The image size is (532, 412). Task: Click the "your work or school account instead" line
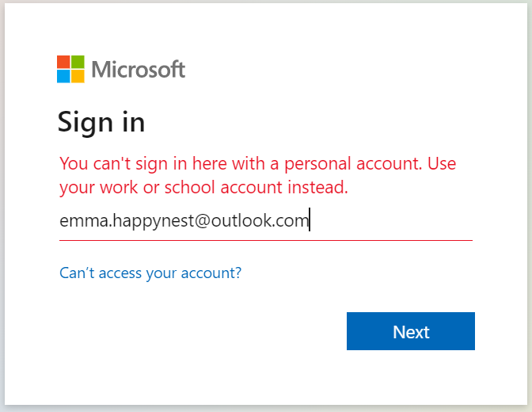tap(203, 188)
